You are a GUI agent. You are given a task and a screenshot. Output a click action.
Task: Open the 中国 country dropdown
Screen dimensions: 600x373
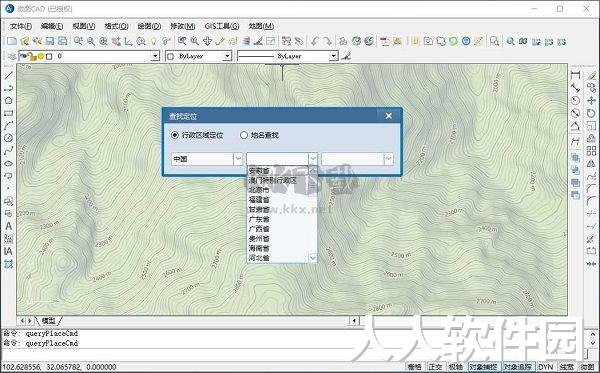point(238,158)
